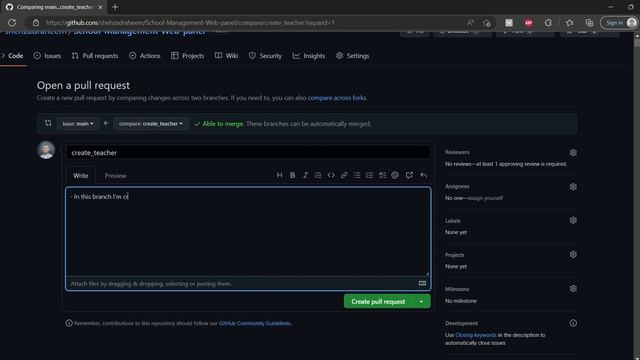Mention a user with the @ icon

(395, 175)
